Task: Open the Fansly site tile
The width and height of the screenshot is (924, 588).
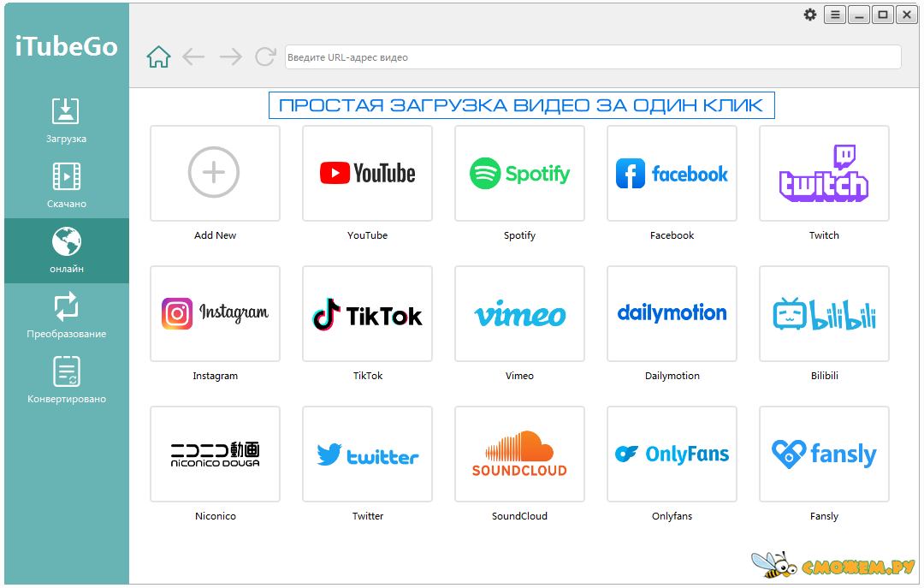Action: 824,454
